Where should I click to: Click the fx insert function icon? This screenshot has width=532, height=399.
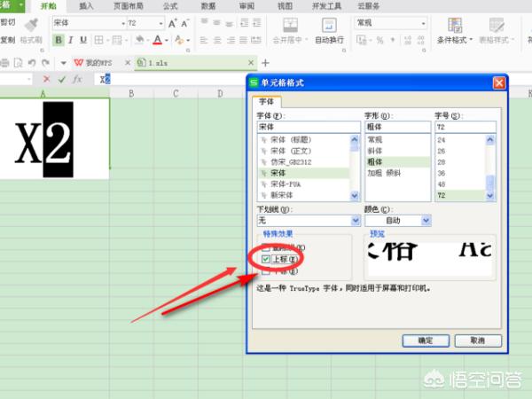77,79
